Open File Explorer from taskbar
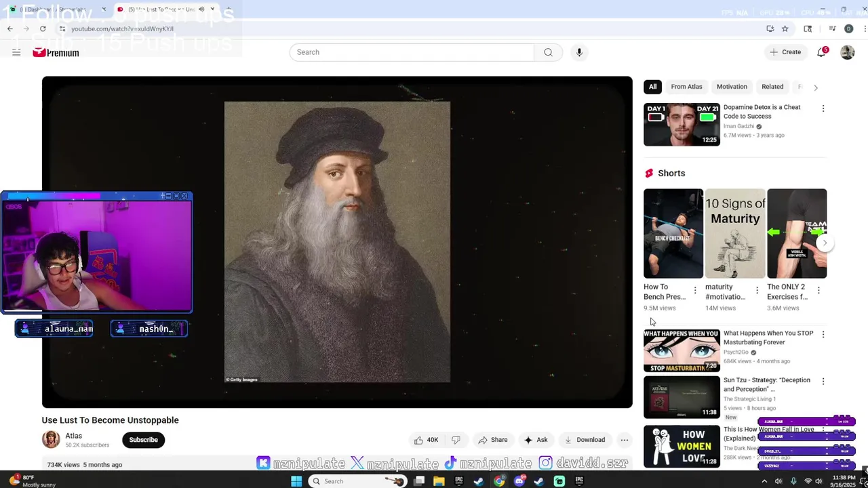The image size is (868, 488). click(x=439, y=481)
